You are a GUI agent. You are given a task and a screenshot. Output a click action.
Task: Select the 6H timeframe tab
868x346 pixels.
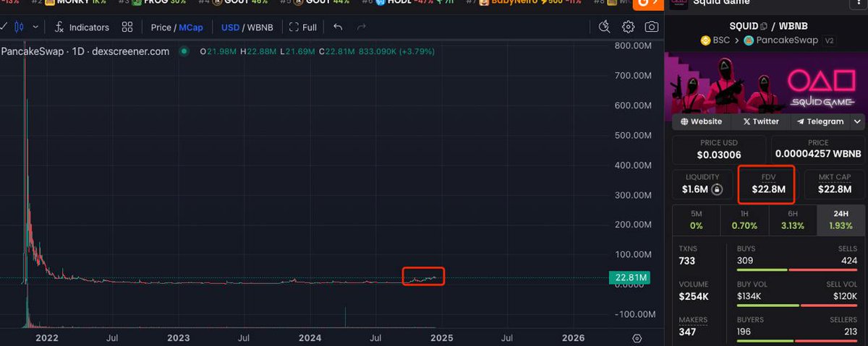(791, 220)
